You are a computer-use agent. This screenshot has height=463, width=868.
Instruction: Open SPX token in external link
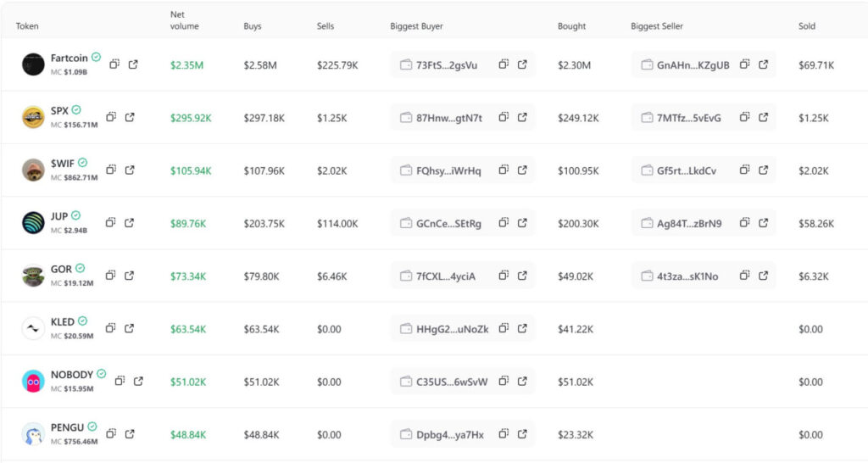[x=130, y=117]
